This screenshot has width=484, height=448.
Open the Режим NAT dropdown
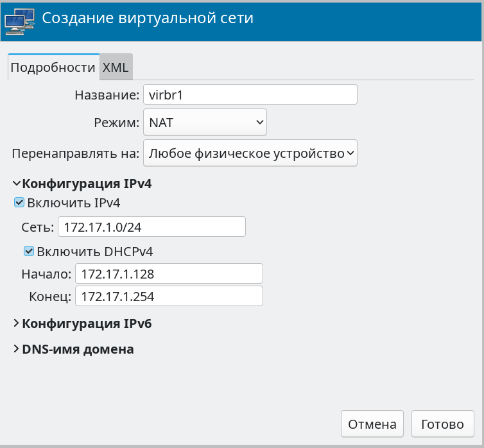(205, 122)
